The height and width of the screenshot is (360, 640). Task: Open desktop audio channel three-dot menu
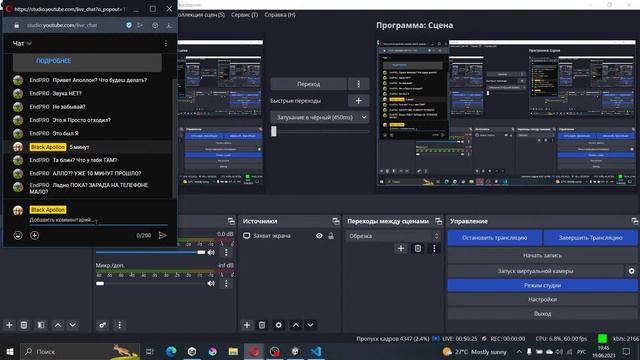pos(227,253)
